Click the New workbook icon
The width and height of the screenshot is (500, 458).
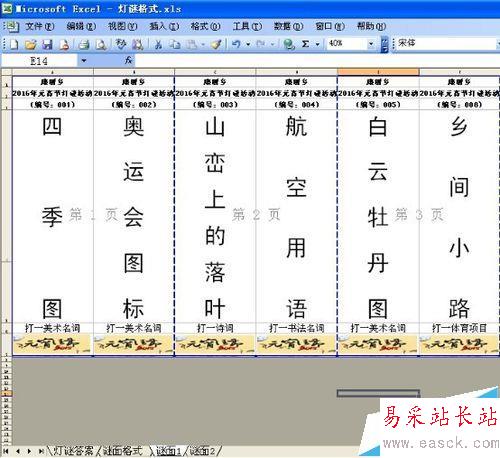click(14, 44)
